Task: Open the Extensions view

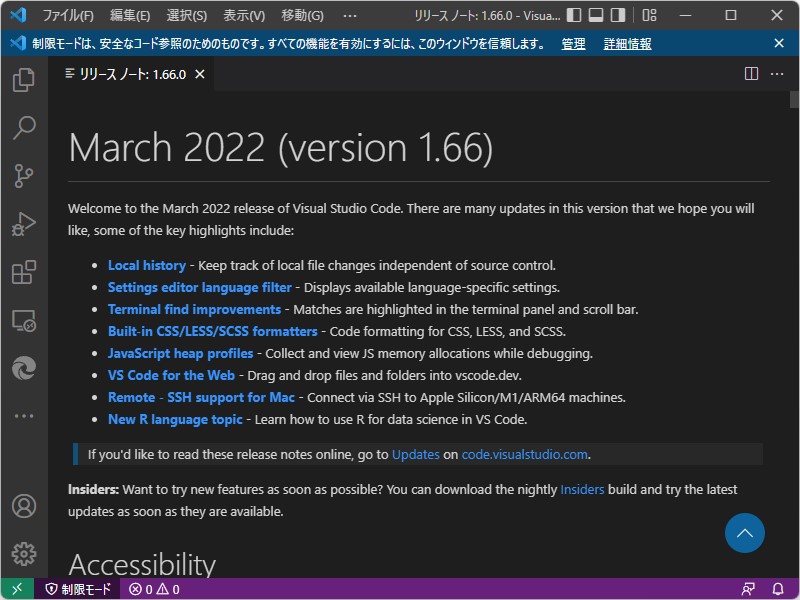Action: pos(22,271)
